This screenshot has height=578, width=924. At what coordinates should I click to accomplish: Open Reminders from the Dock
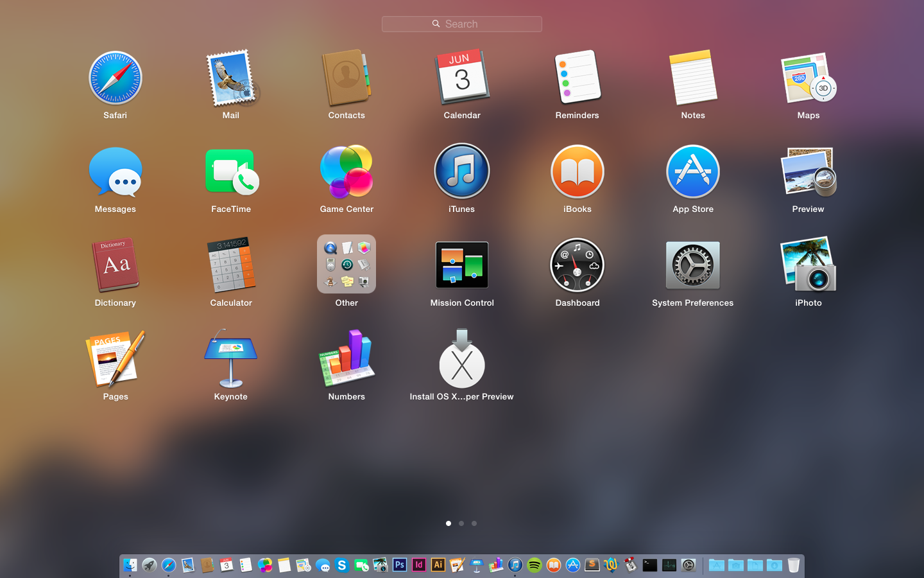(x=246, y=565)
